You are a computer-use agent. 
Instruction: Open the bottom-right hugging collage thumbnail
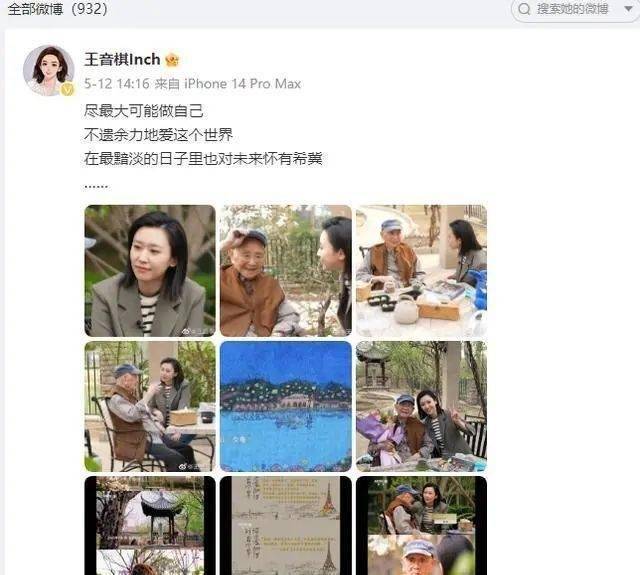tap(421, 526)
